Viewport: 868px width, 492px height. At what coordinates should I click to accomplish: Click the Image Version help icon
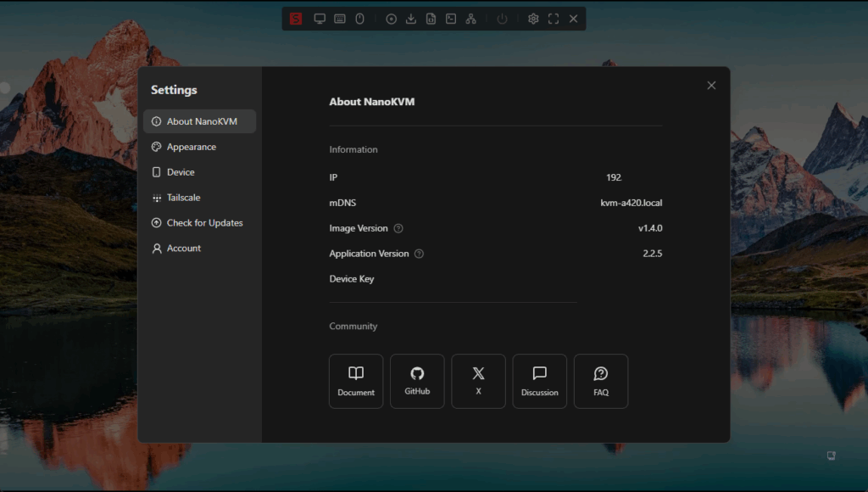pyautogui.click(x=398, y=228)
